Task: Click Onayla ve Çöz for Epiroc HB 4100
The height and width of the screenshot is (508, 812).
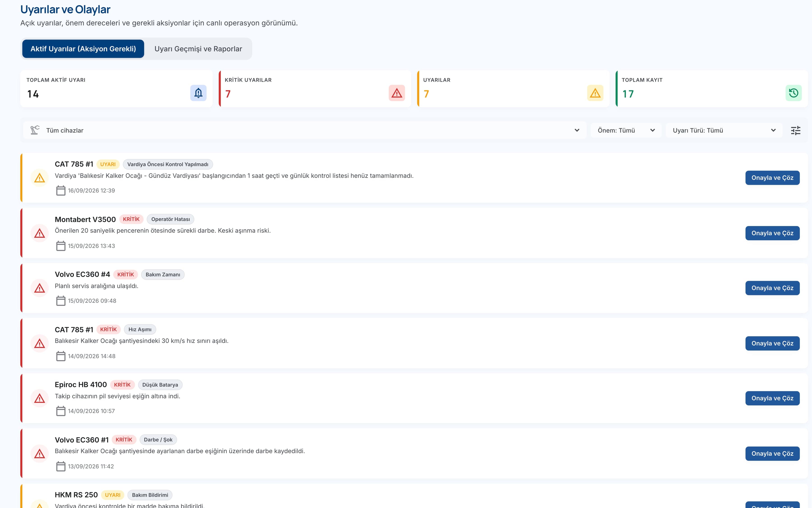Action: (x=772, y=398)
